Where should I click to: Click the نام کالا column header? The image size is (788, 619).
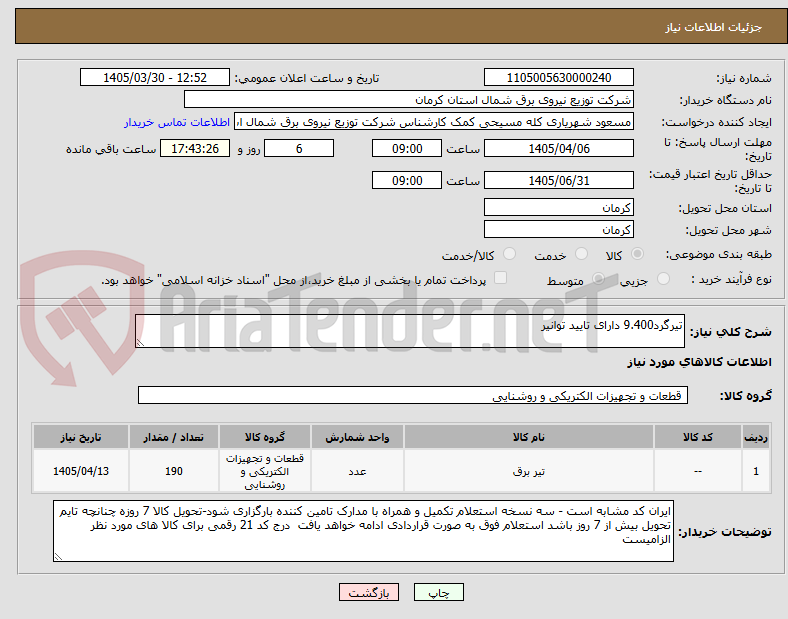529,437
